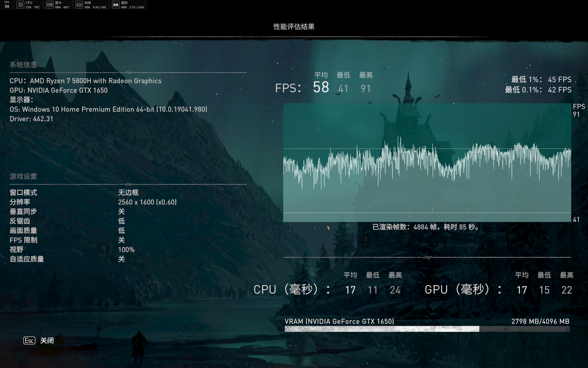Click the 分辨率 setting label

[20, 202]
